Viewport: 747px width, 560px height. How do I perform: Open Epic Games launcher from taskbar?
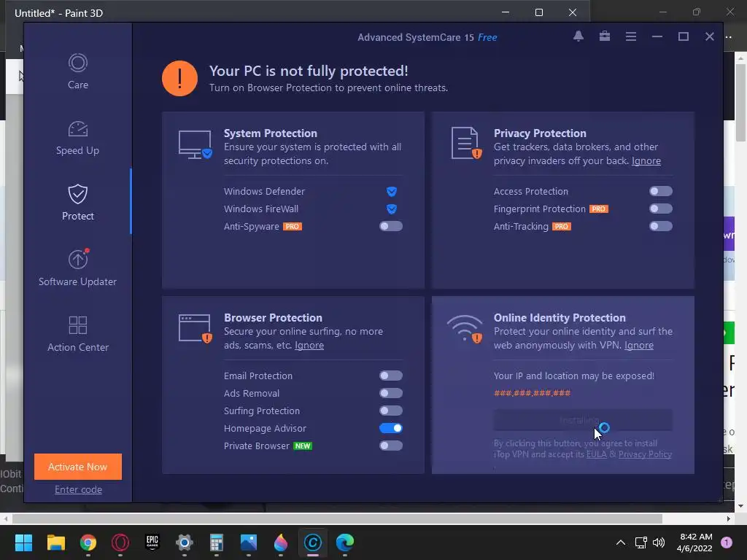(152, 542)
